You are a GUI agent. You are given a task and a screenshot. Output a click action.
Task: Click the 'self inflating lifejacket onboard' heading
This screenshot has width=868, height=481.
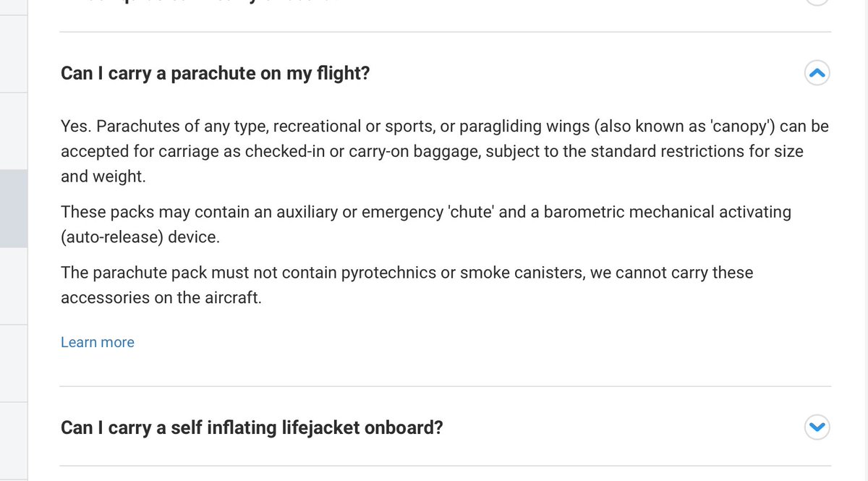point(252,427)
